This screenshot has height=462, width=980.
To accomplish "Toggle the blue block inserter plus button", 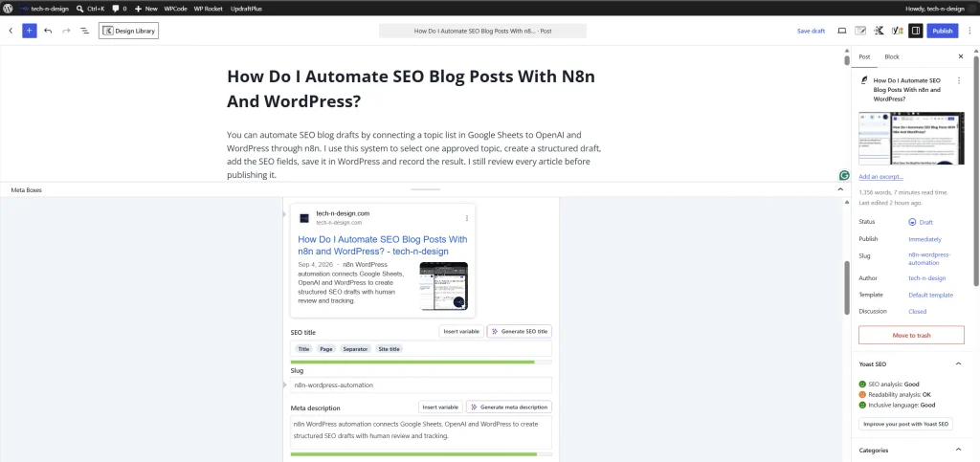I will pos(30,31).
